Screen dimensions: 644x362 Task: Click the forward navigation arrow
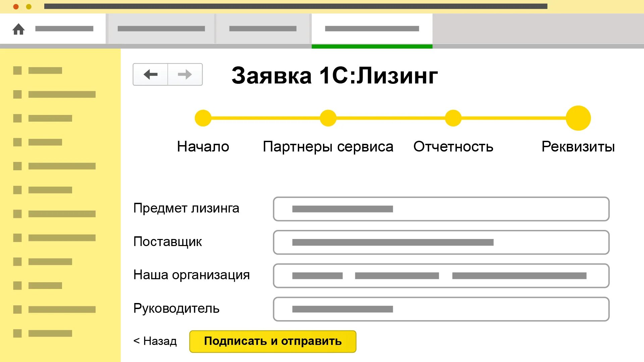[x=185, y=74]
